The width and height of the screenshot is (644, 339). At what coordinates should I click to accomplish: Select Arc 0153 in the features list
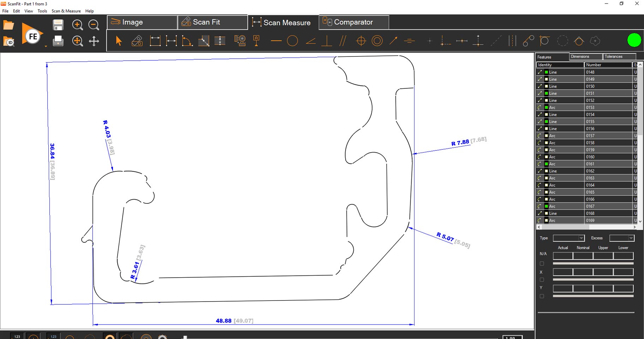(x=586, y=107)
